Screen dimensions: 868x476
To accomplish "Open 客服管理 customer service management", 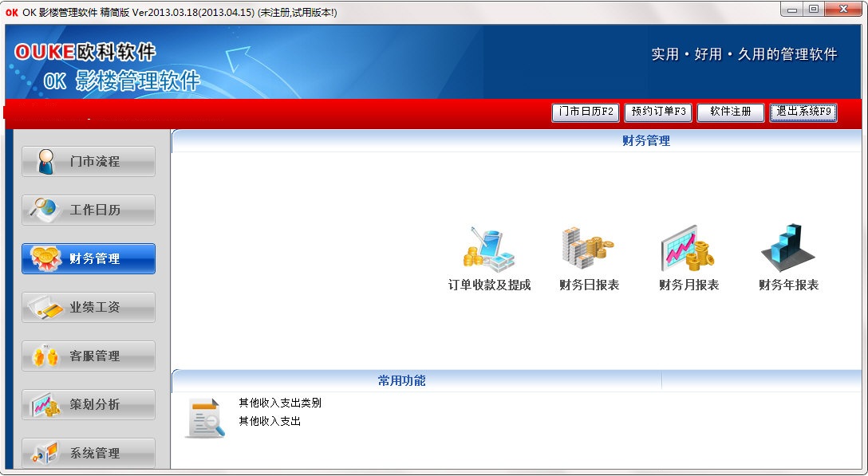I will (x=88, y=356).
